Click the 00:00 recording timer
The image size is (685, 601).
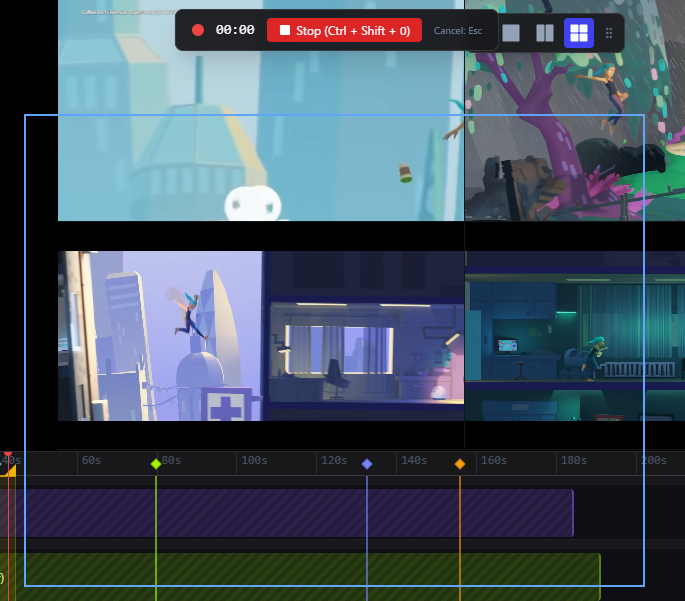pyautogui.click(x=235, y=30)
